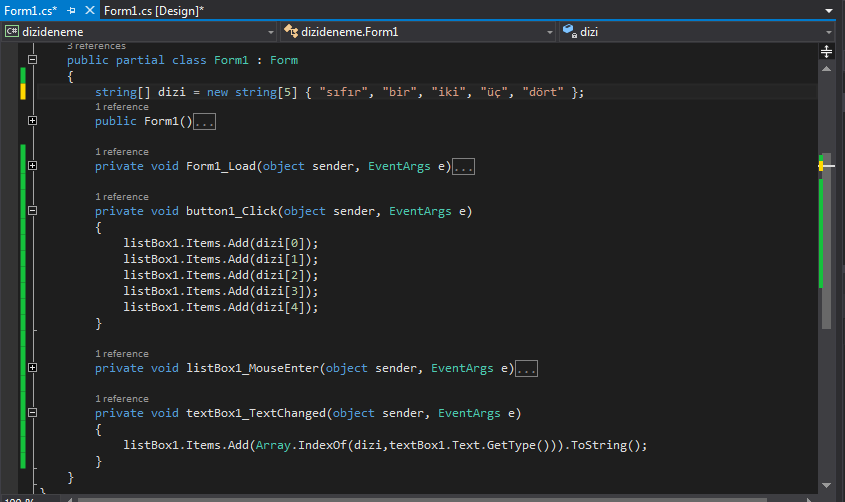Open the dizi member dropdown

[x=697, y=32]
